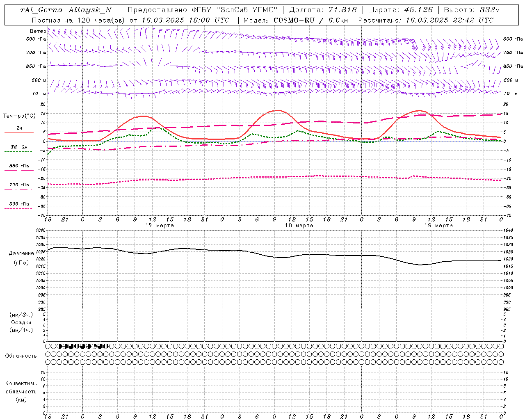Click the (гПа) unit label under Давление
This screenshot has width=525, height=420.
click(21, 263)
